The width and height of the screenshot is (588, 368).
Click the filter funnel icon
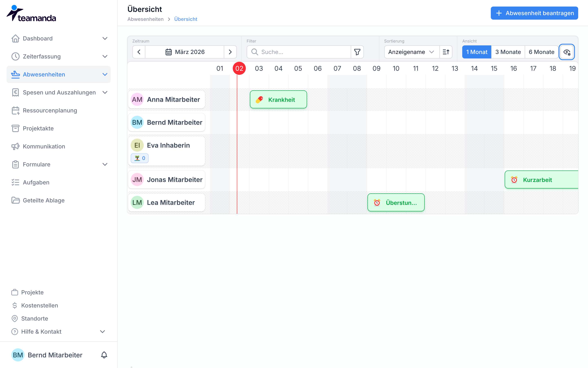(x=357, y=52)
